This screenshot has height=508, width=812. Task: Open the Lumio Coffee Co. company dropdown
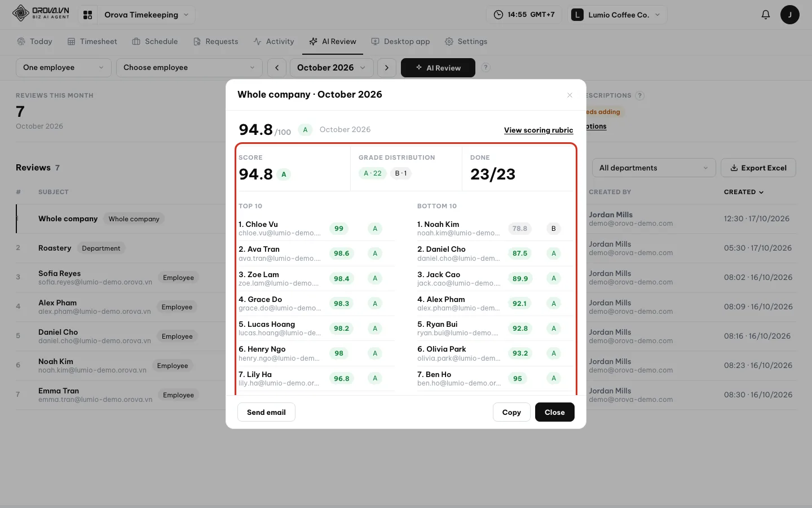coord(617,15)
